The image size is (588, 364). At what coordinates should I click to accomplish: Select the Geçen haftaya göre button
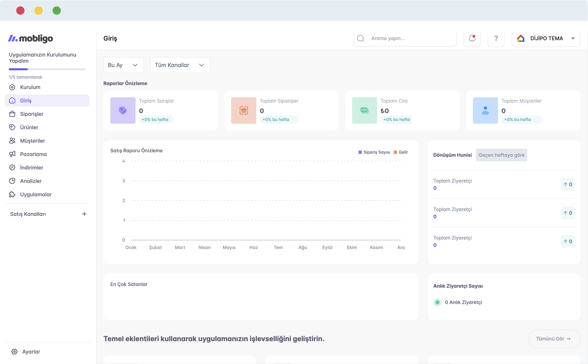point(501,155)
